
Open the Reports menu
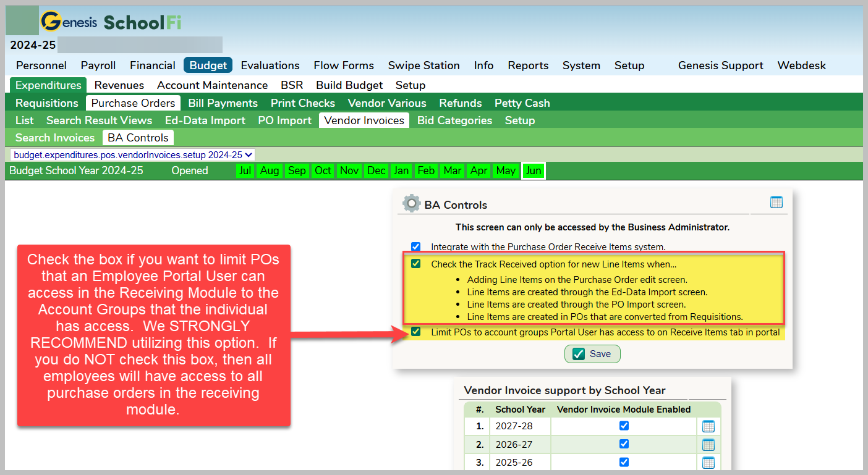(529, 65)
